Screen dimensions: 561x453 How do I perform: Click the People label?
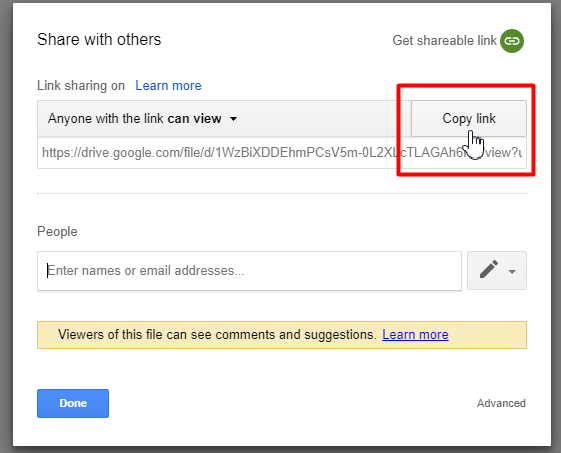click(x=57, y=232)
